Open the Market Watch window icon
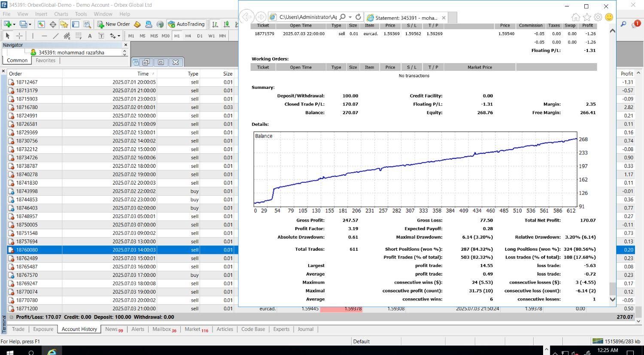 point(42,24)
